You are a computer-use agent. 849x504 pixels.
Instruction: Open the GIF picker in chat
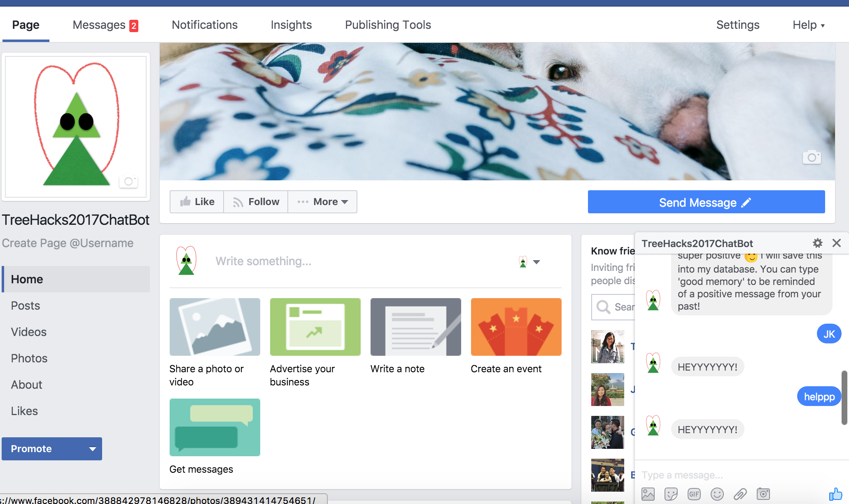pyautogui.click(x=694, y=494)
